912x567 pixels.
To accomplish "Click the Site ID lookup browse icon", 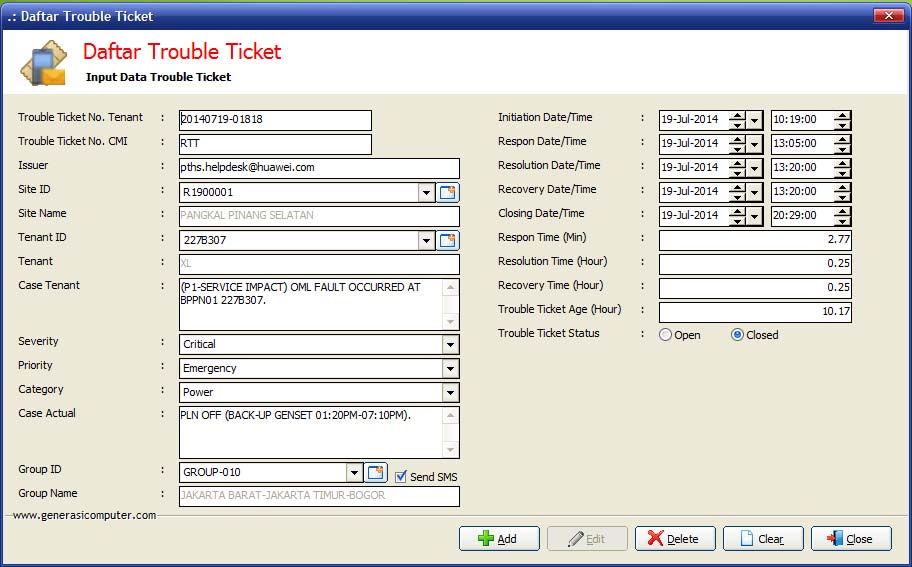I will (448, 192).
